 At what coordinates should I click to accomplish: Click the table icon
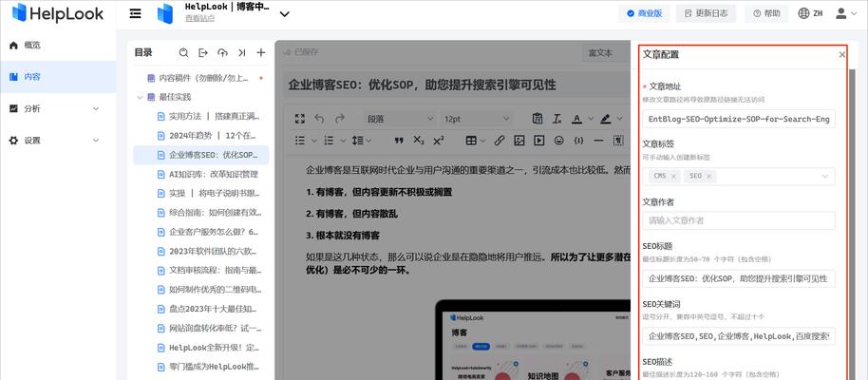tap(471, 141)
